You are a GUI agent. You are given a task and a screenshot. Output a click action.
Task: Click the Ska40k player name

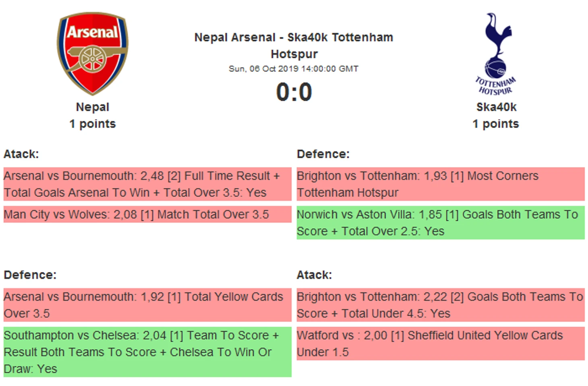pyautogui.click(x=496, y=107)
